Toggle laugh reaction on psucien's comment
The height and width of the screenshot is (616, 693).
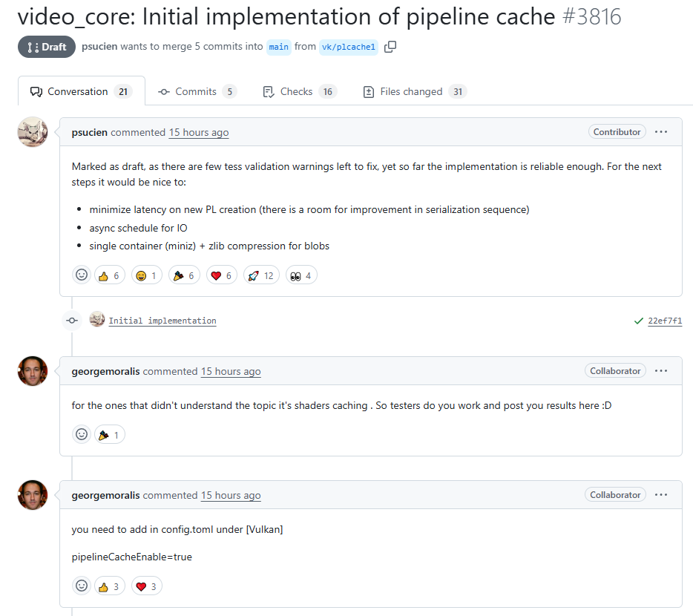coord(147,275)
